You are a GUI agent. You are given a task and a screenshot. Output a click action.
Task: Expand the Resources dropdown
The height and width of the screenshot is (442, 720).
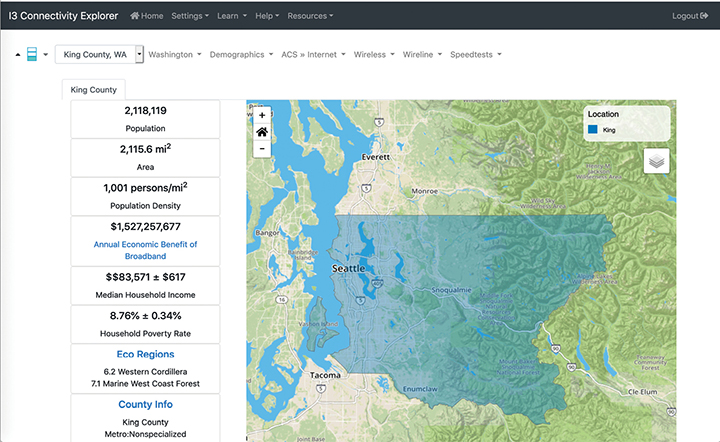310,16
